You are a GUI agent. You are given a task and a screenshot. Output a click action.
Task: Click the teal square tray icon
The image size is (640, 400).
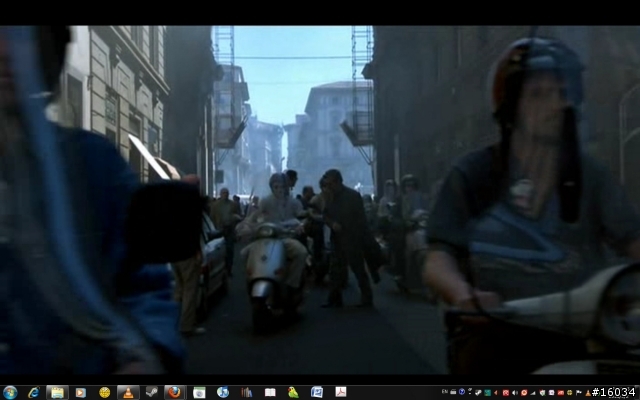click(x=487, y=393)
